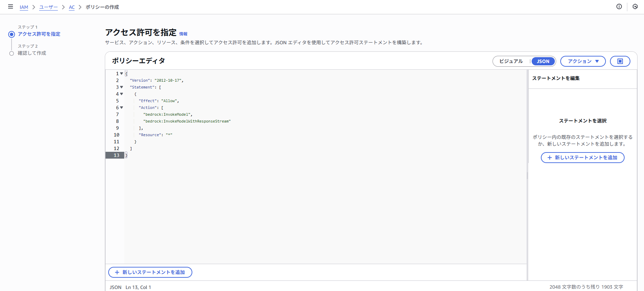
Task: Click the "Resource": "*" line
Action: pos(156,135)
